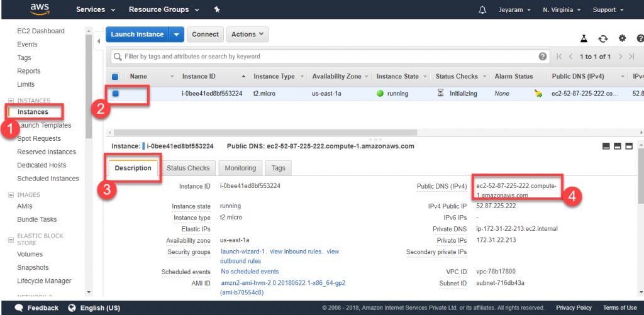Click the sidebar vertical scrollbar

click(88, 86)
